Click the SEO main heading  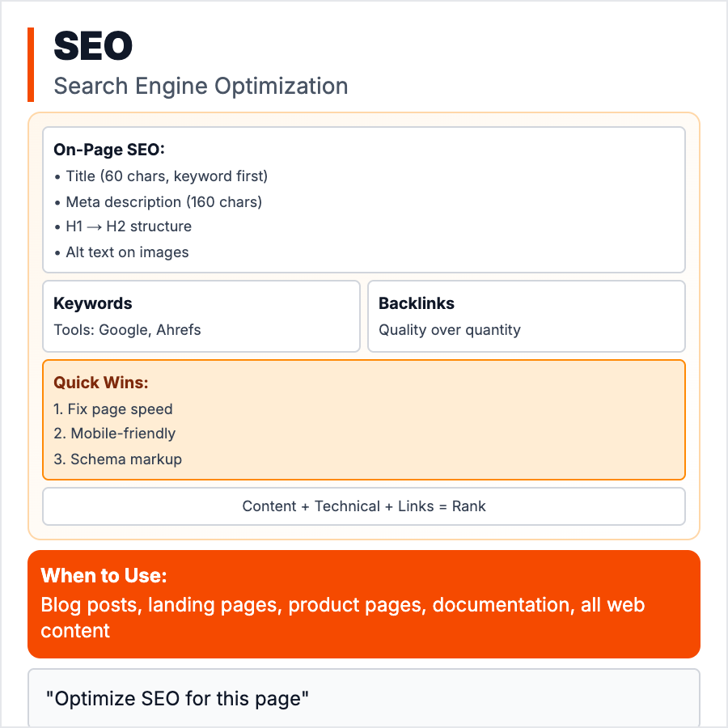tap(93, 47)
